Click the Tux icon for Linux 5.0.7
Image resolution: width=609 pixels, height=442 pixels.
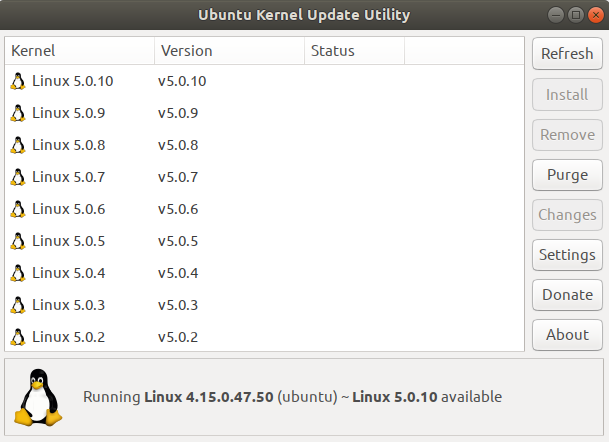click(x=17, y=177)
